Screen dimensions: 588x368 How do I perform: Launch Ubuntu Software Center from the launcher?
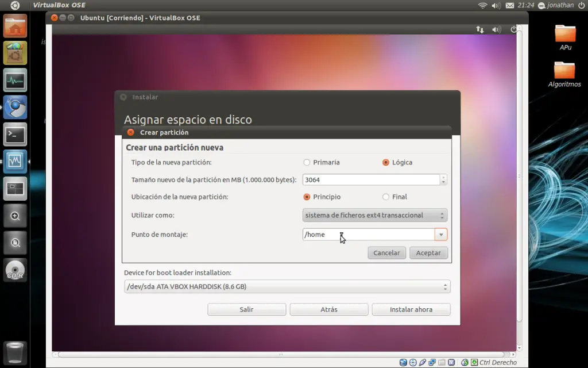(x=15, y=53)
